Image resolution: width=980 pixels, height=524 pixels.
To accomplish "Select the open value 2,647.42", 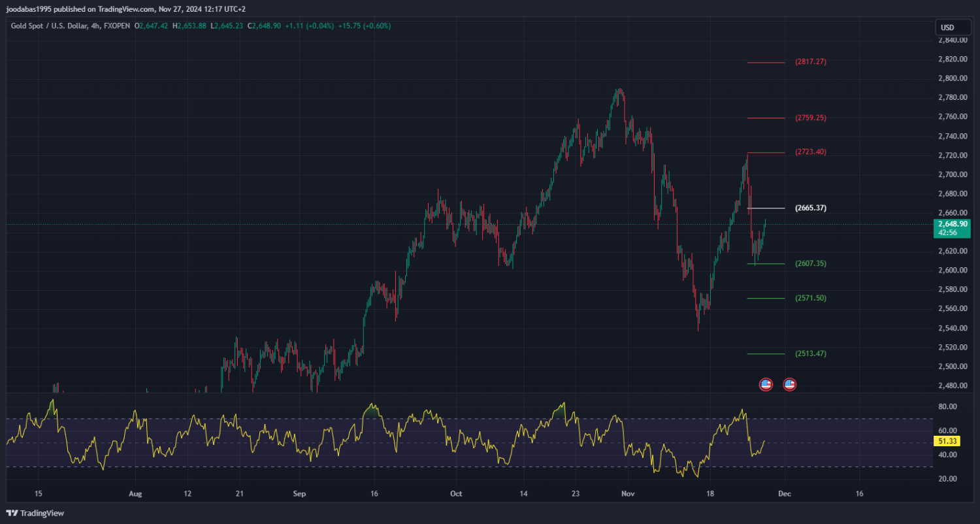I will (154, 26).
